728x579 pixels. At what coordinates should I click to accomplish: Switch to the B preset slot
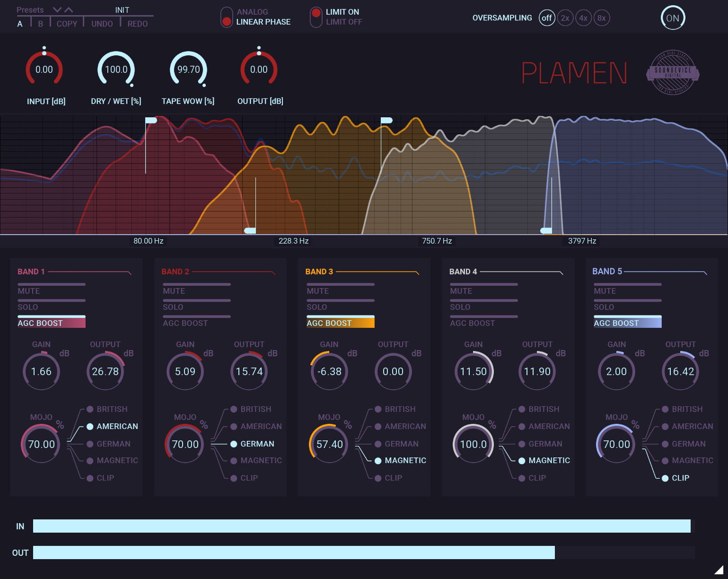pyautogui.click(x=41, y=24)
